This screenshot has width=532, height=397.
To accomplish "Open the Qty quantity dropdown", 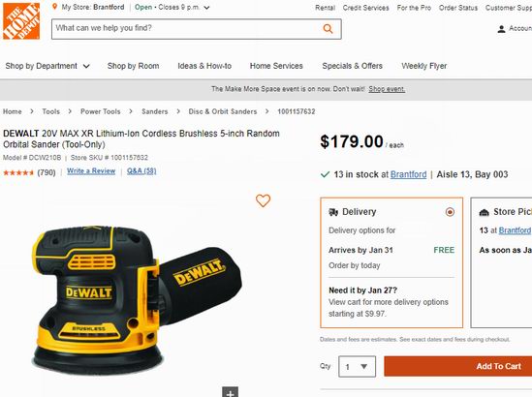I will 357,366.
